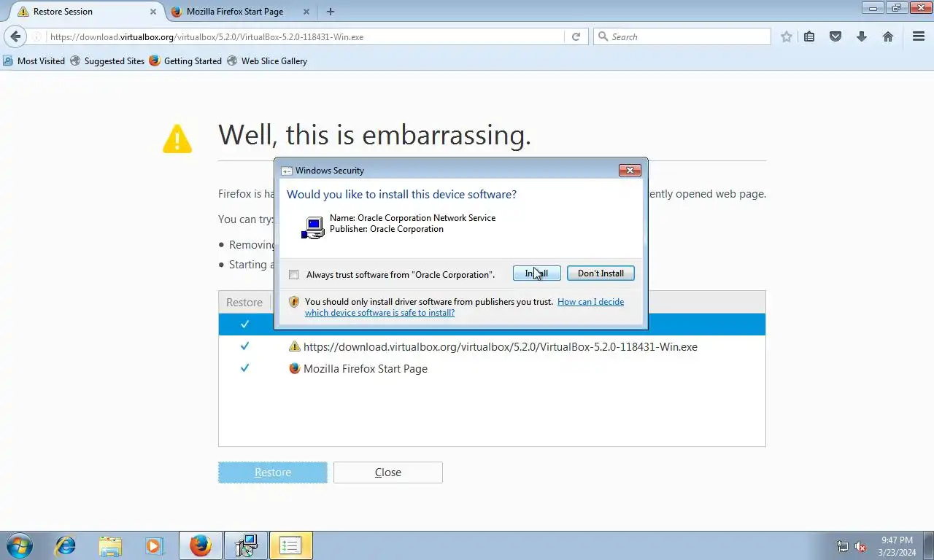Image resolution: width=934 pixels, height=560 pixels.
Task: Close the Restore Session tab
Action: tap(153, 12)
